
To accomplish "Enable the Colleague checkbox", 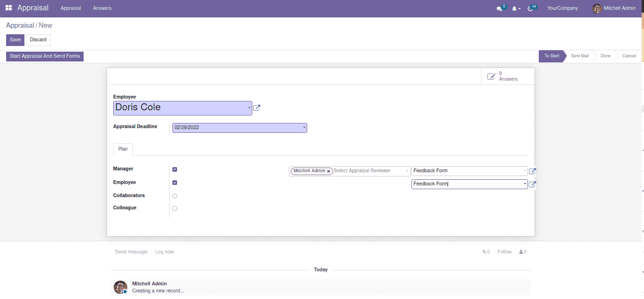I will pyautogui.click(x=175, y=208).
